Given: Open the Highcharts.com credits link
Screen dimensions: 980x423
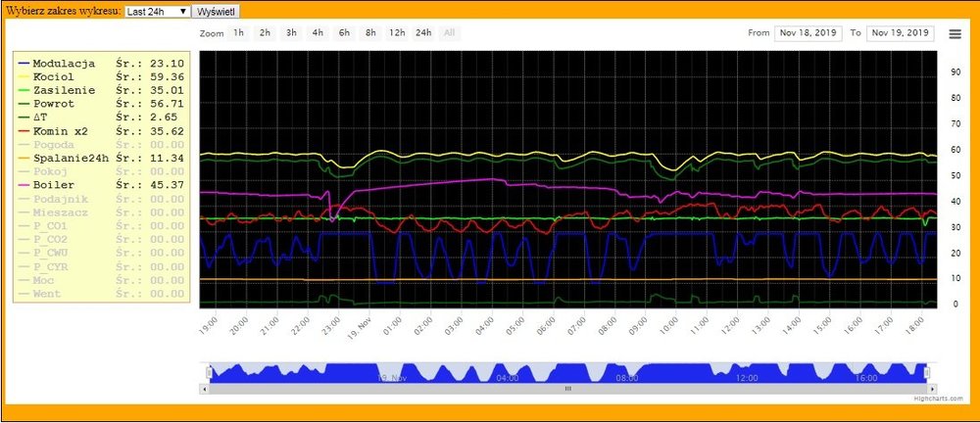Looking at the screenshot, I should [941, 399].
